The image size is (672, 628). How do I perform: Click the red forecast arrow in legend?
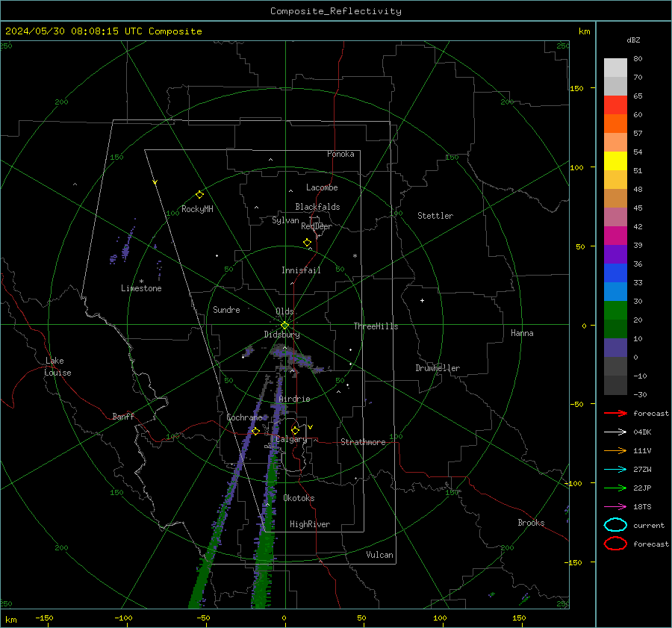pyautogui.click(x=615, y=413)
